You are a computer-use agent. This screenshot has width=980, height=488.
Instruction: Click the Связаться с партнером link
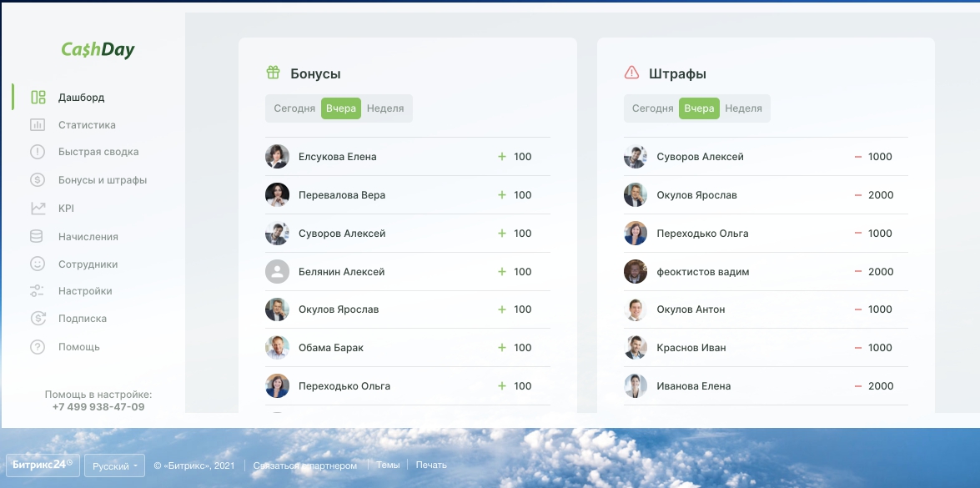[x=305, y=465]
